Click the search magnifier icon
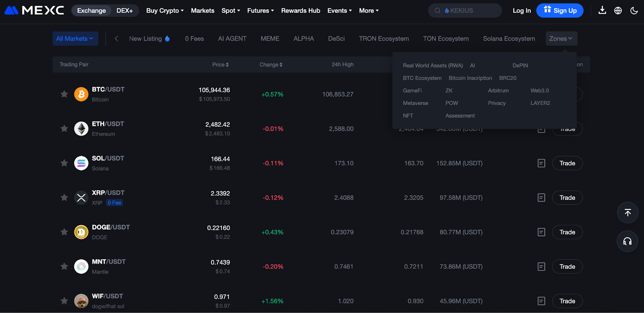Screen dimensions: 644x313 coord(438,10)
